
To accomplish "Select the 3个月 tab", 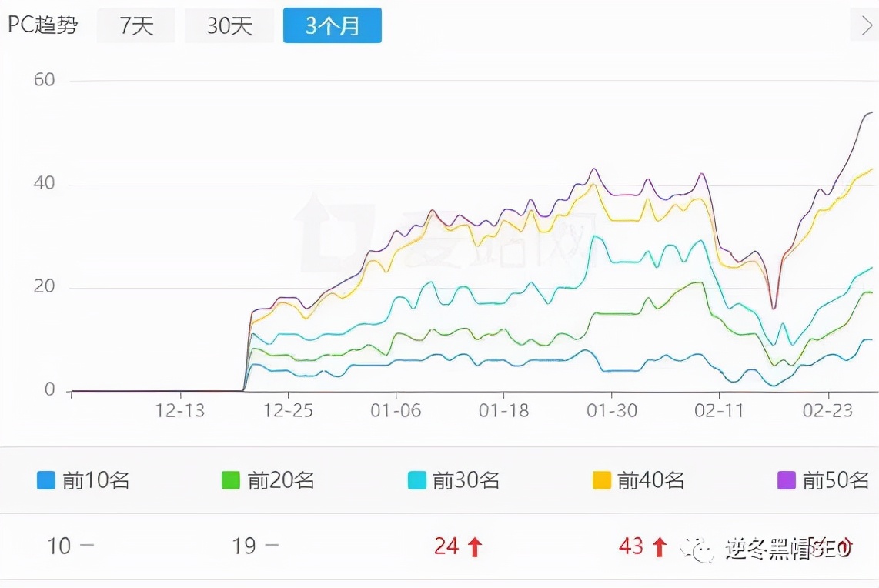I will [333, 25].
